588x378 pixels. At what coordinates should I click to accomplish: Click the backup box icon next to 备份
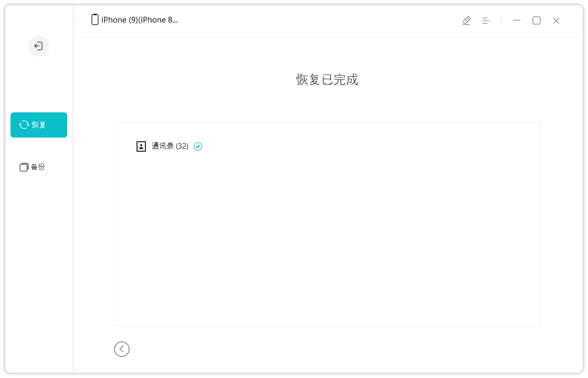pyautogui.click(x=24, y=167)
